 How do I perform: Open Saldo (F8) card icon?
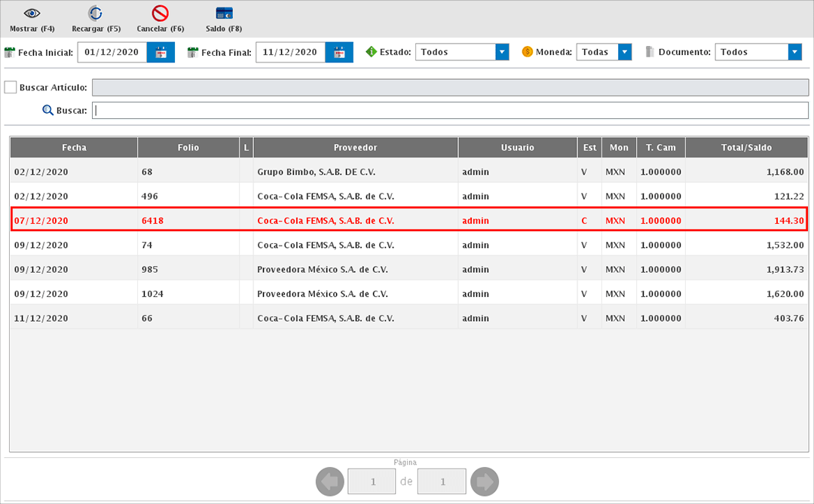tap(224, 14)
